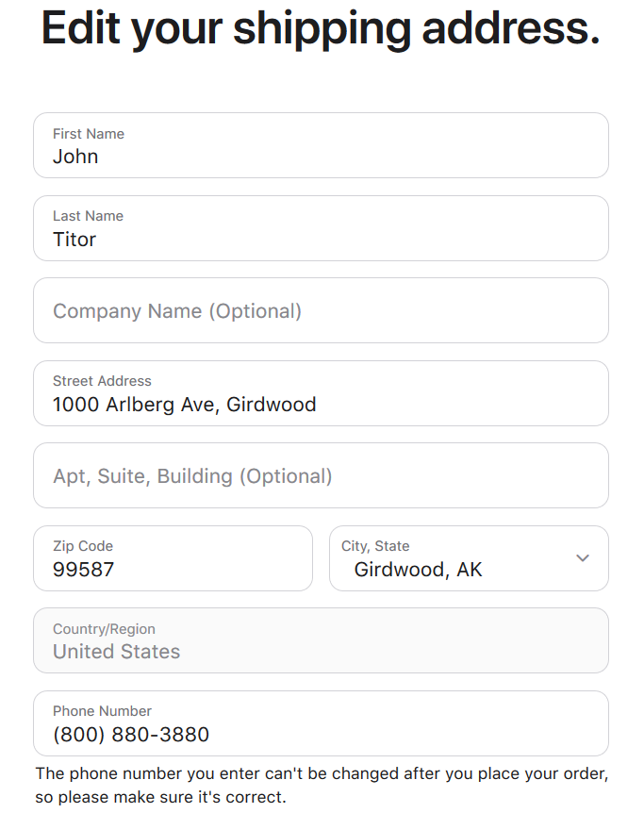
Task: Click the phone number warning note
Action: tap(321, 786)
